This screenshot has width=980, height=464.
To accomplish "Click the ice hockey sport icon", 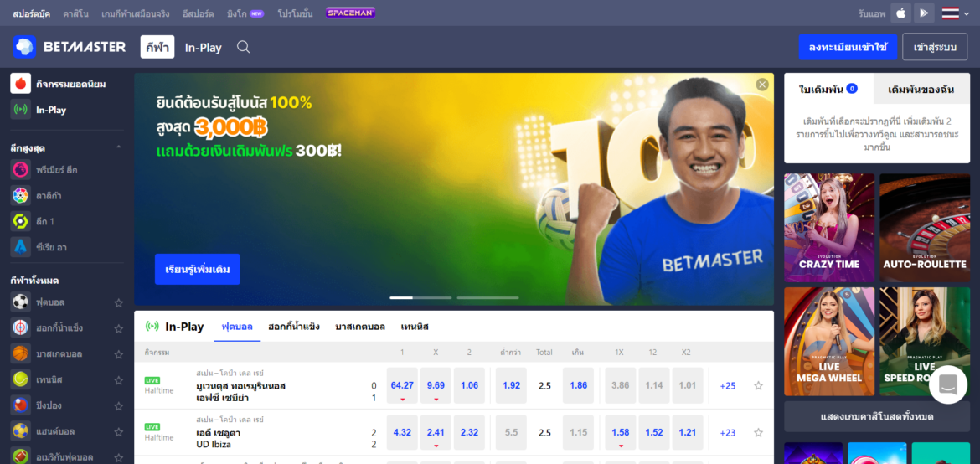I will click(x=21, y=327).
